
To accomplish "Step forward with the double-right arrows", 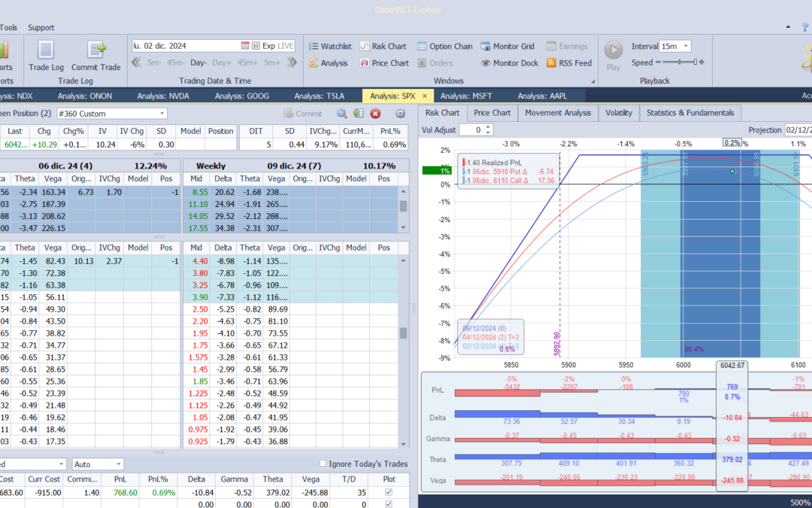I will click(292, 62).
